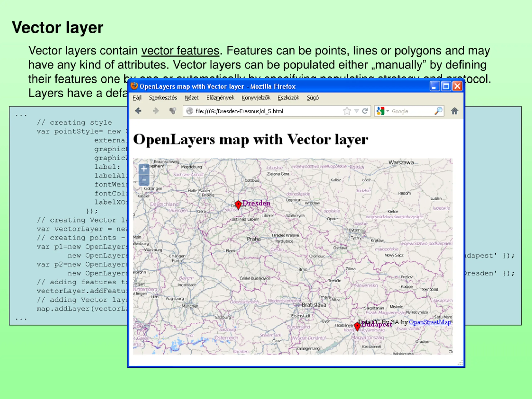The image size is (532, 399).
Task: Open the Szerkesztés menu
Action: tap(163, 98)
